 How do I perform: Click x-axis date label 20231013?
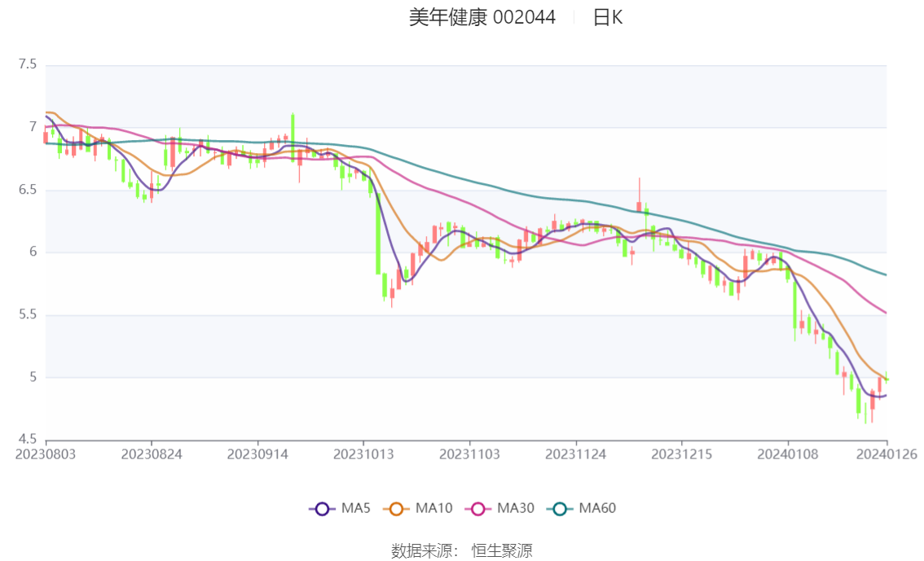pyautogui.click(x=363, y=454)
